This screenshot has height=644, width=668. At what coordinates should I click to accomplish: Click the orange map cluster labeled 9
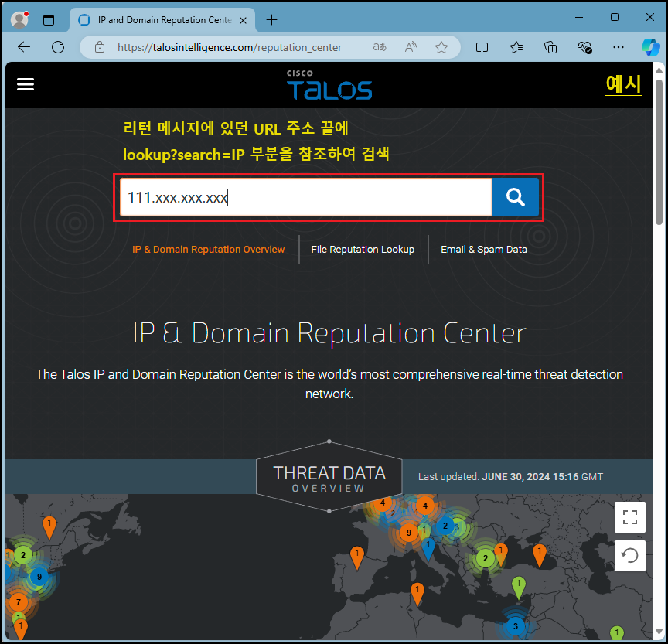408,533
